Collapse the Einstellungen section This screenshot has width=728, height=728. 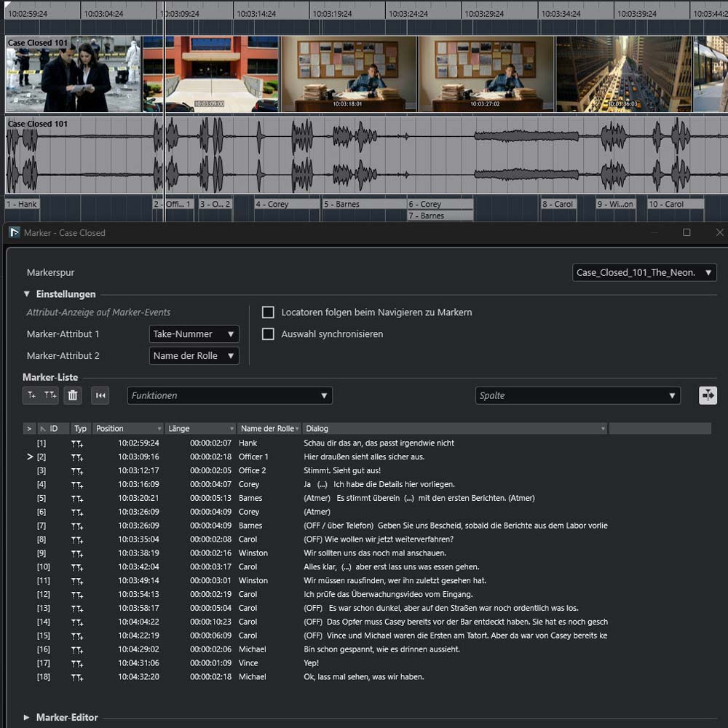(28, 294)
